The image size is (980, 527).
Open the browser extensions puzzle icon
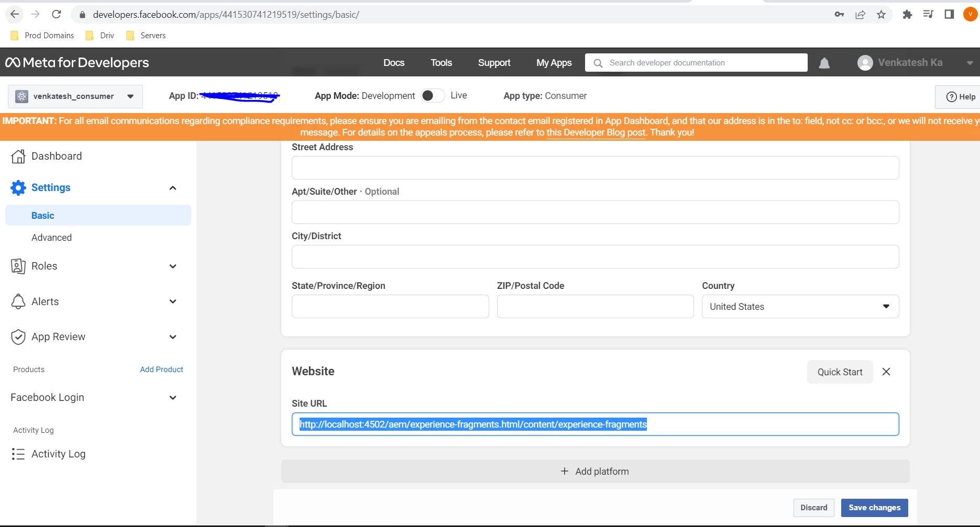[907, 14]
